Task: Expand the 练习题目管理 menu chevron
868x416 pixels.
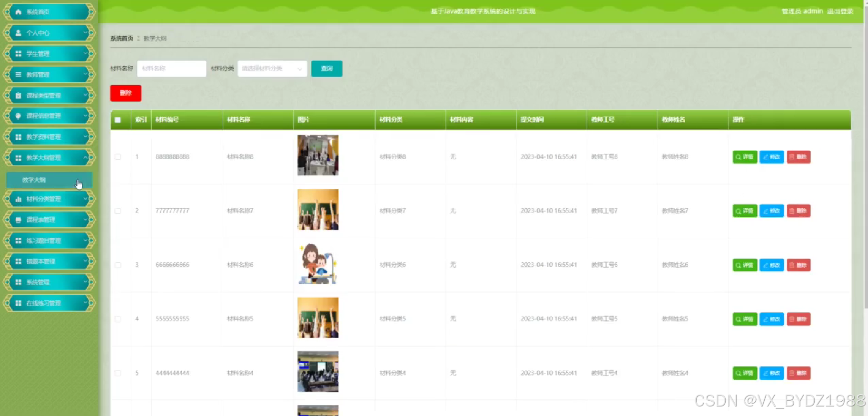Action: pyautogui.click(x=86, y=241)
